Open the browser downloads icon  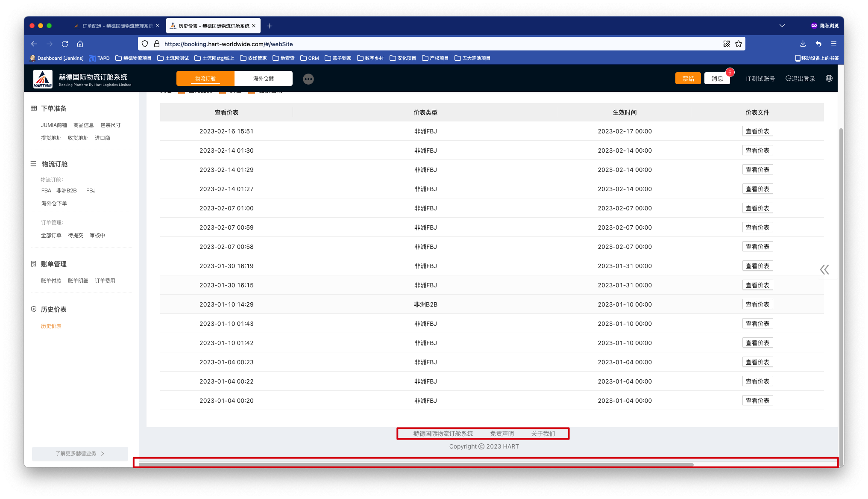click(x=803, y=44)
